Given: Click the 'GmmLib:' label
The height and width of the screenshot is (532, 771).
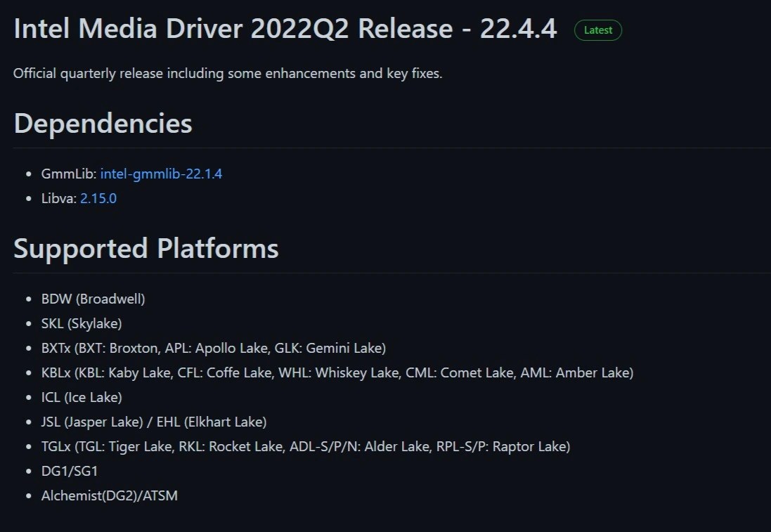Looking at the screenshot, I should click(69, 174).
